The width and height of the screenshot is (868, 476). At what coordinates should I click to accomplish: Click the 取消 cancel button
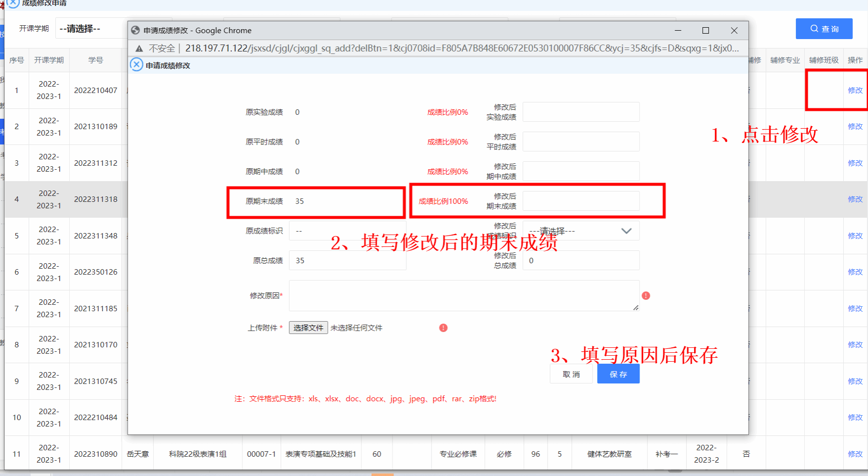click(571, 374)
